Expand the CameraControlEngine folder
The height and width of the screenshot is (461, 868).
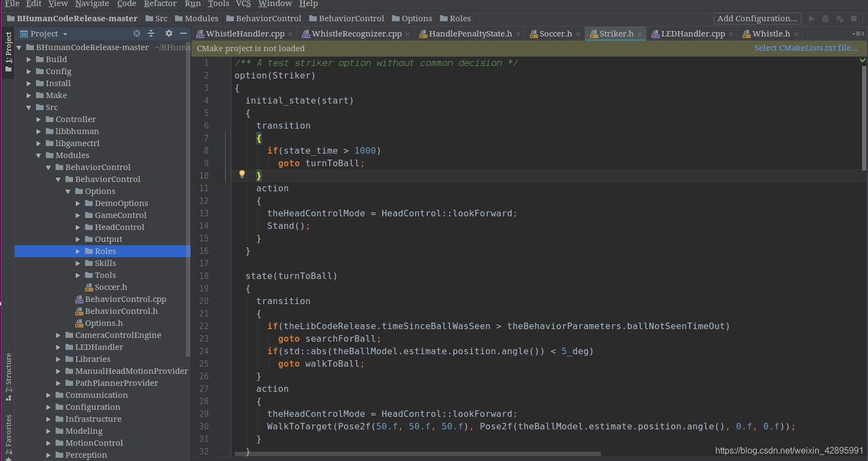coord(58,335)
